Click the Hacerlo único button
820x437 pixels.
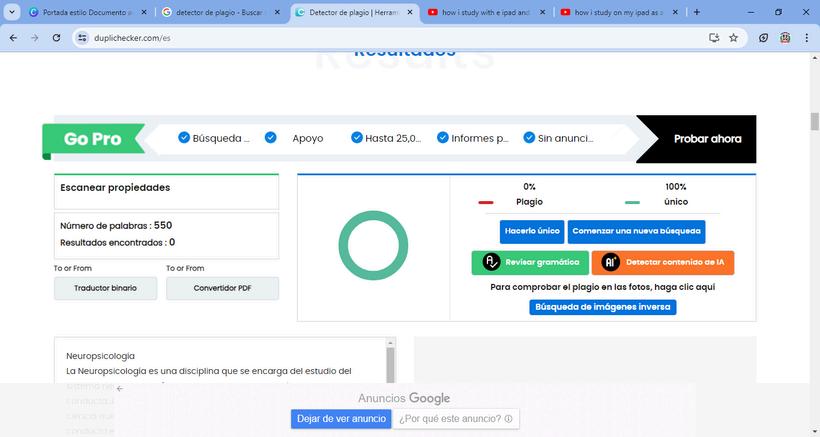click(532, 232)
